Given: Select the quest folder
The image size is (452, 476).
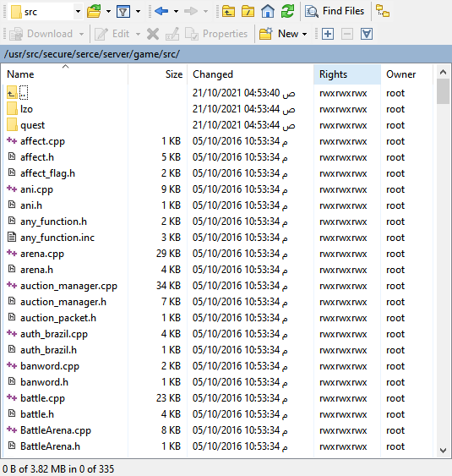Looking at the screenshot, I should (x=32, y=125).
